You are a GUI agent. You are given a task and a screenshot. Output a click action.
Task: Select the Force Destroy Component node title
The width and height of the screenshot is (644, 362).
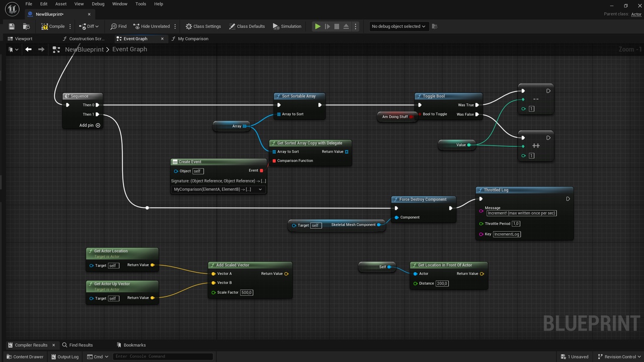[423, 200]
